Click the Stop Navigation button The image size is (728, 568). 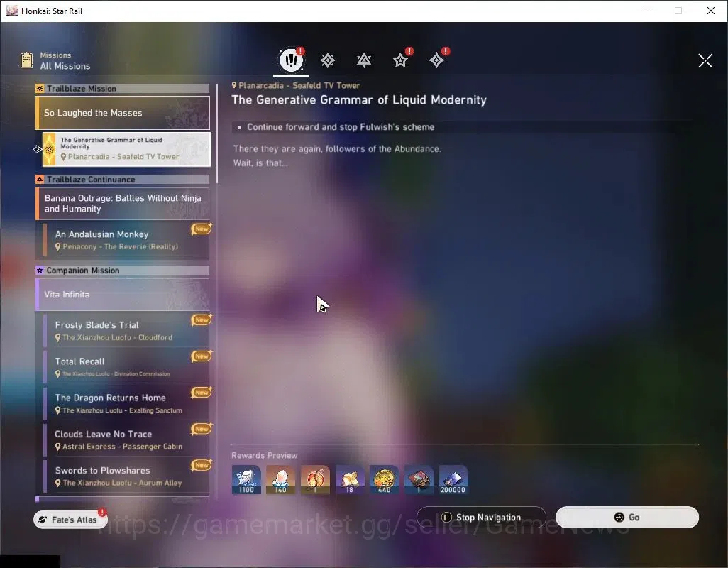(x=481, y=518)
